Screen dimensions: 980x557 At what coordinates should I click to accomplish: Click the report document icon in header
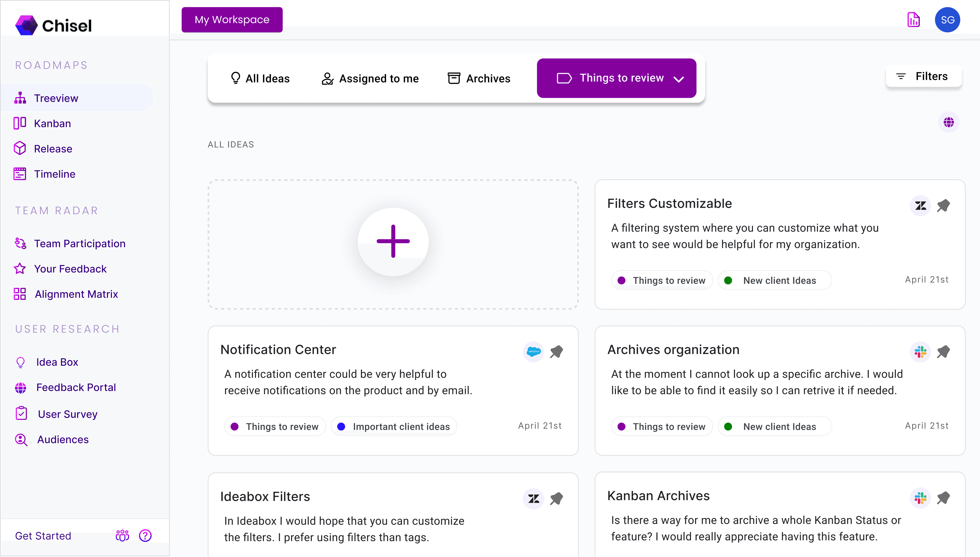(913, 20)
